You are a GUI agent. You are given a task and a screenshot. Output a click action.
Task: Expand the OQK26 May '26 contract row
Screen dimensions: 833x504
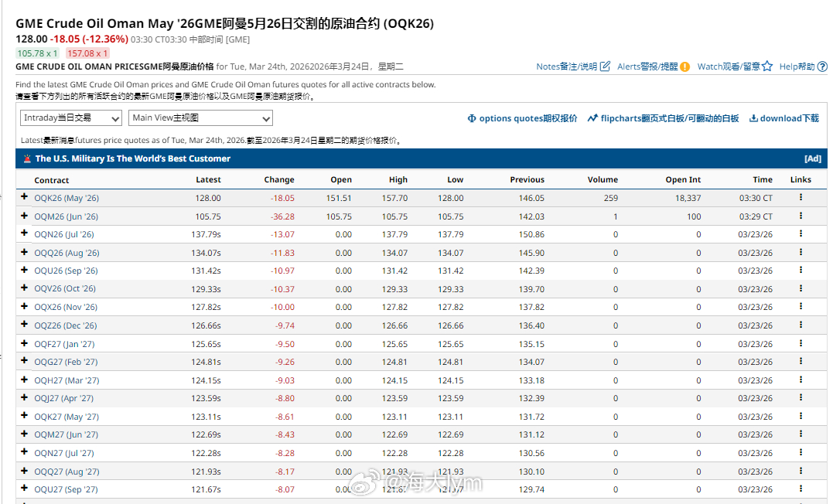coord(23,198)
